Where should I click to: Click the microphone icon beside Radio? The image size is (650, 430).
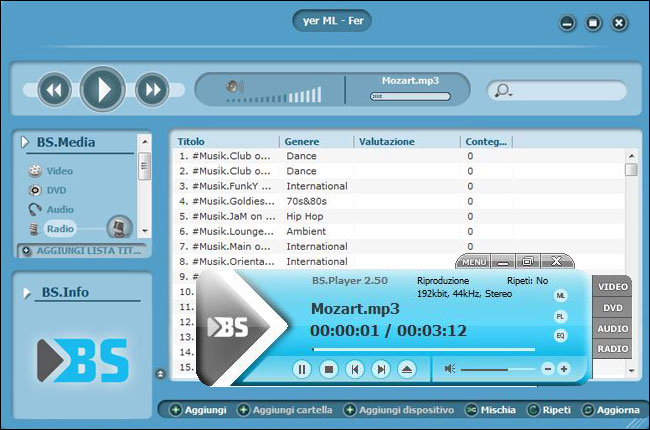tap(118, 227)
